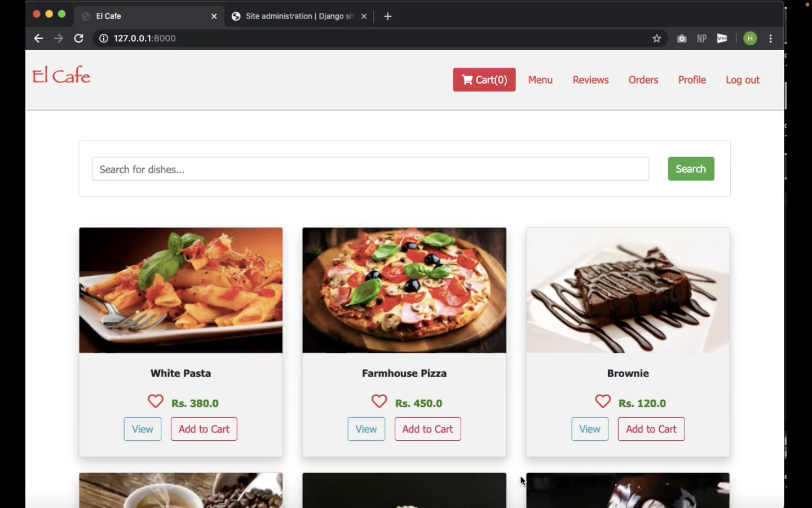Click the Brownie photo
The image size is (812, 508).
point(628,290)
